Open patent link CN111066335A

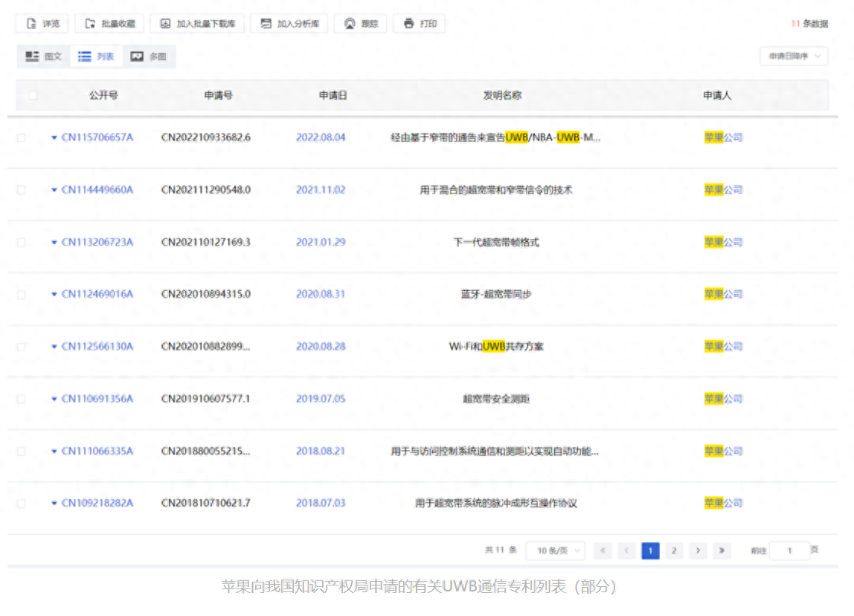pyautogui.click(x=97, y=450)
